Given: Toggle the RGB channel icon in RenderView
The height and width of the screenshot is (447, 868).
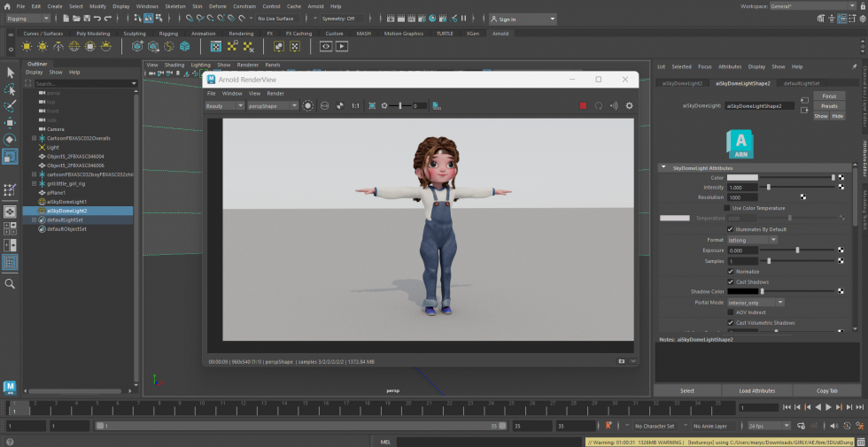Looking at the screenshot, I should 324,105.
